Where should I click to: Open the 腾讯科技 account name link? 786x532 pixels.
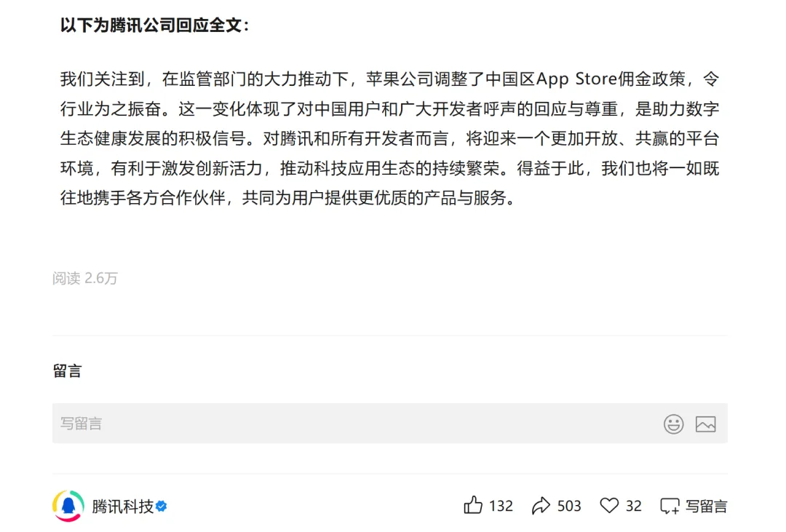click(x=122, y=507)
